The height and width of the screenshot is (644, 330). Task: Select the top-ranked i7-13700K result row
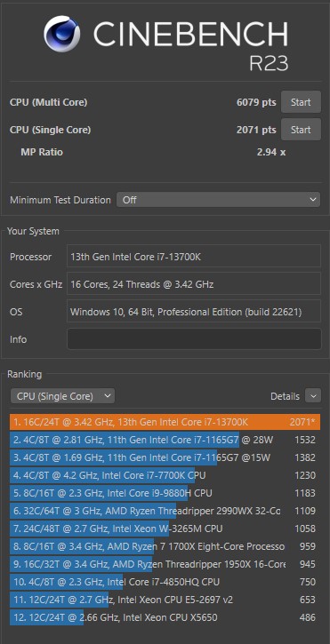(165, 422)
